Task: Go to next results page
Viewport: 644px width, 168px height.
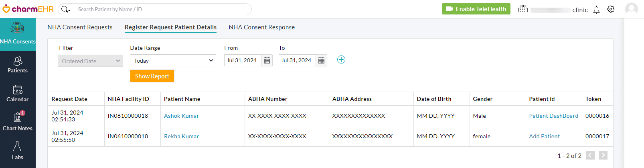Action: tap(603, 155)
